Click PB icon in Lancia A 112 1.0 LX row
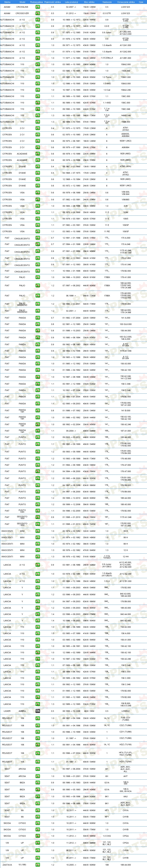 pyautogui.click(x=38, y=581)
